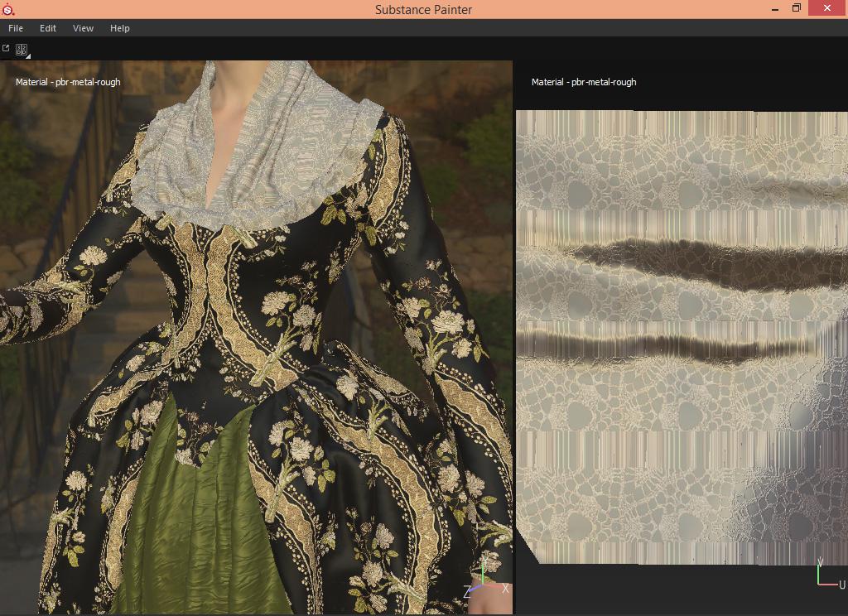Click the UV axis gizmo in 2D viewport
848x616 pixels.
[x=831, y=575]
